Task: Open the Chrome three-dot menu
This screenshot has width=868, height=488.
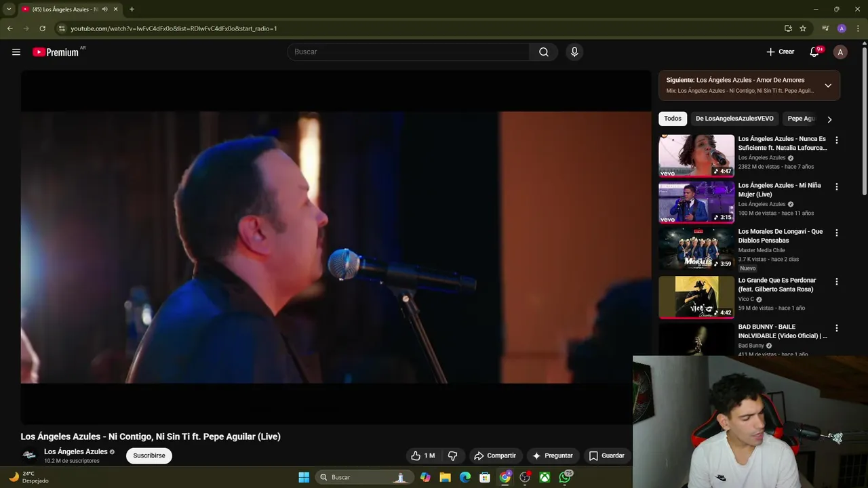Action: pos(858,28)
